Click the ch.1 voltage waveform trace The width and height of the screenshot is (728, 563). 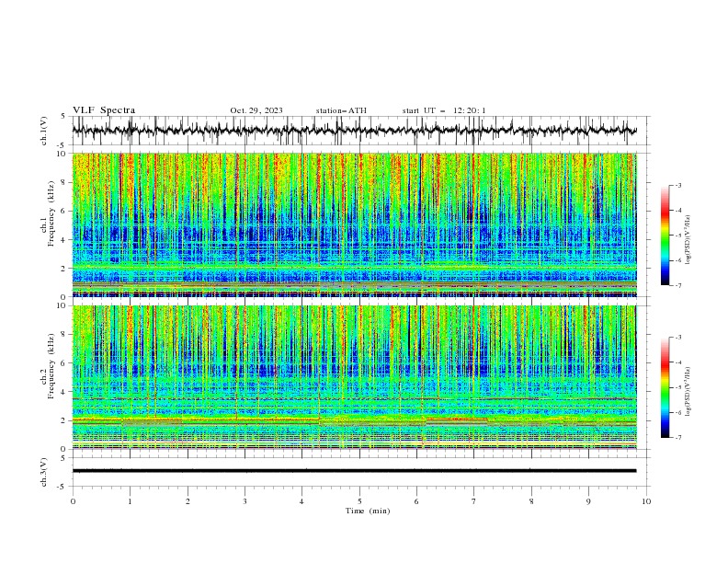[x=354, y=131]
